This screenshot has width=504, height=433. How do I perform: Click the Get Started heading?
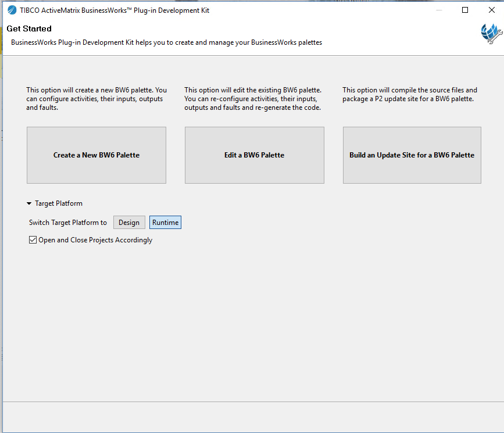pos(29,28)
